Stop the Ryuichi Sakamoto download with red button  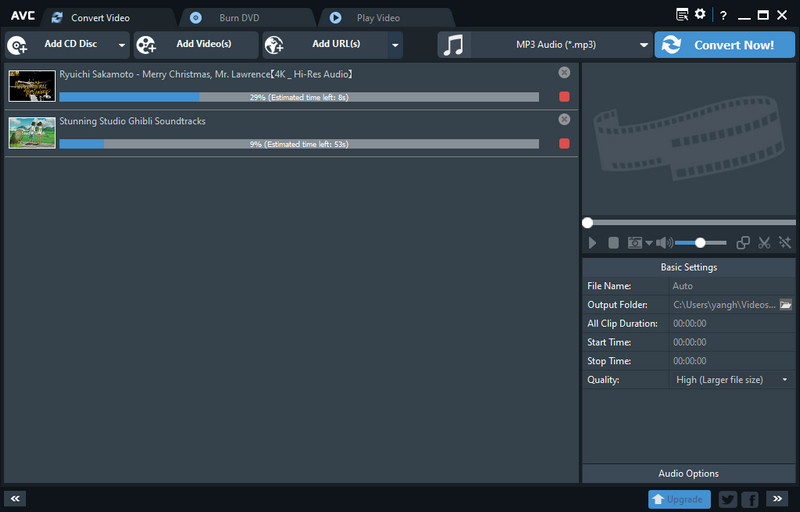[564, 97]
